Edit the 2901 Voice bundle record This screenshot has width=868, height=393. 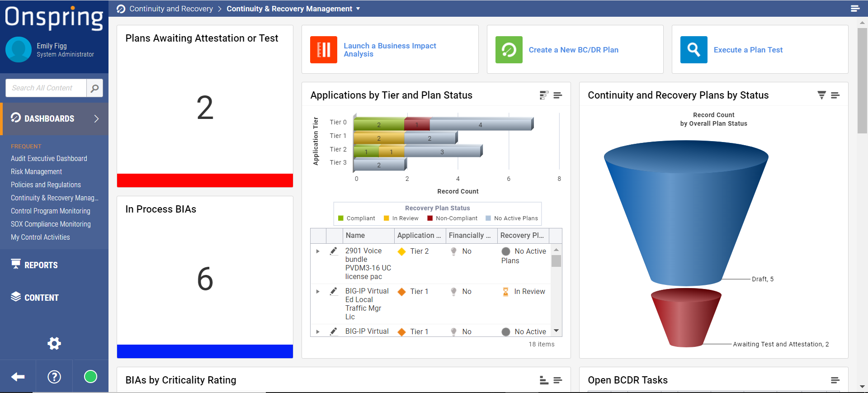tap(334, 251)
